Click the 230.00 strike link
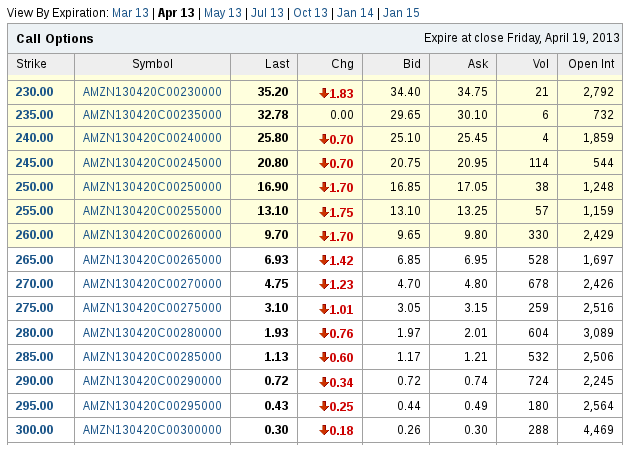630x449 pixels. 34,92
